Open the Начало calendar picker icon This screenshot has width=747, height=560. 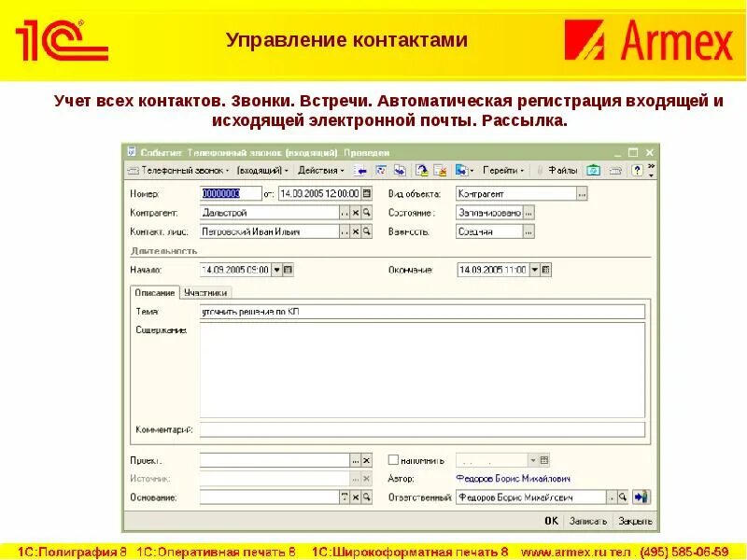288,270
